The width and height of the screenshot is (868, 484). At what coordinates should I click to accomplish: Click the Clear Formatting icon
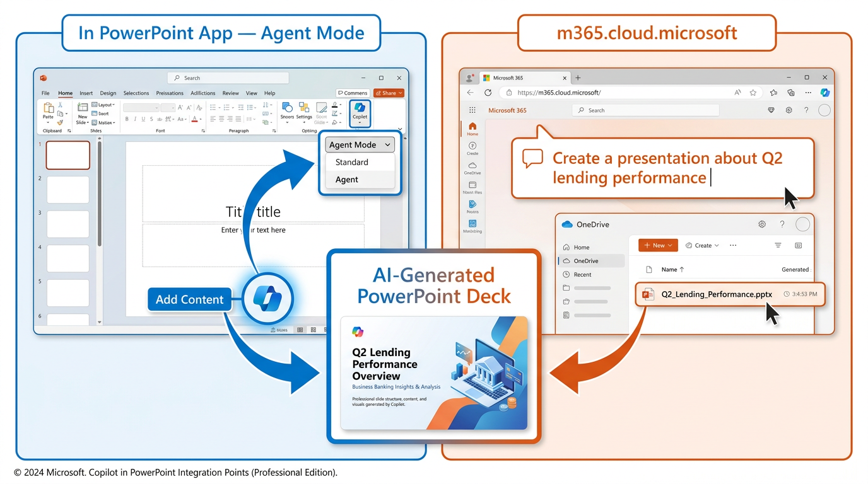click(x=199, y=108)
